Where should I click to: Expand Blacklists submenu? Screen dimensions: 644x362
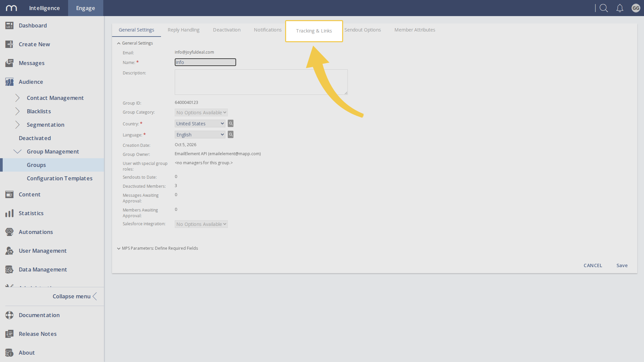point(17,111)
